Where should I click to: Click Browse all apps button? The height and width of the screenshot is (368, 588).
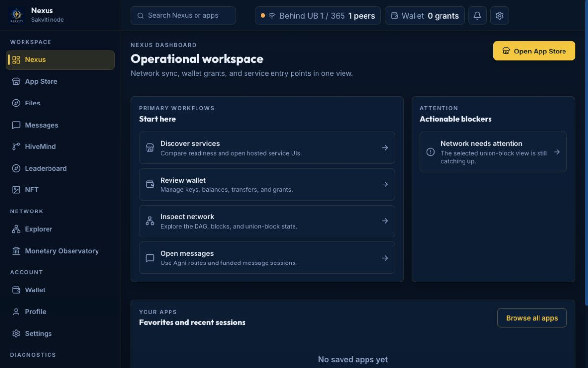(532, 318)
